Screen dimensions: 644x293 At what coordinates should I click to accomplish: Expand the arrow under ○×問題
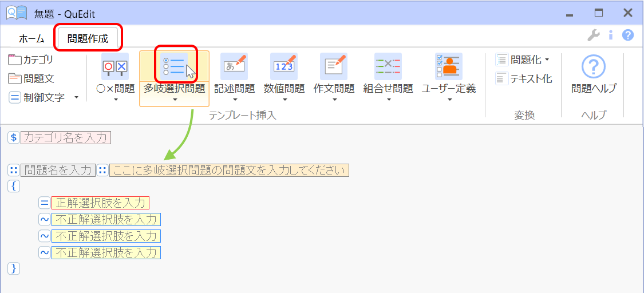pyautogui.click(x=114, y=100)
